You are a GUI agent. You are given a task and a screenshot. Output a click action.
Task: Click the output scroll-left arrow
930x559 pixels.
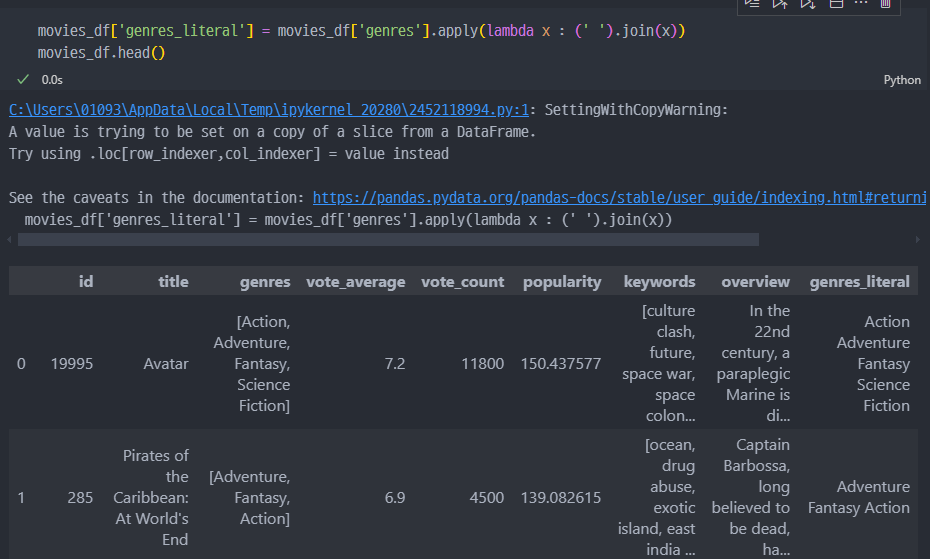tap(9, 240)
